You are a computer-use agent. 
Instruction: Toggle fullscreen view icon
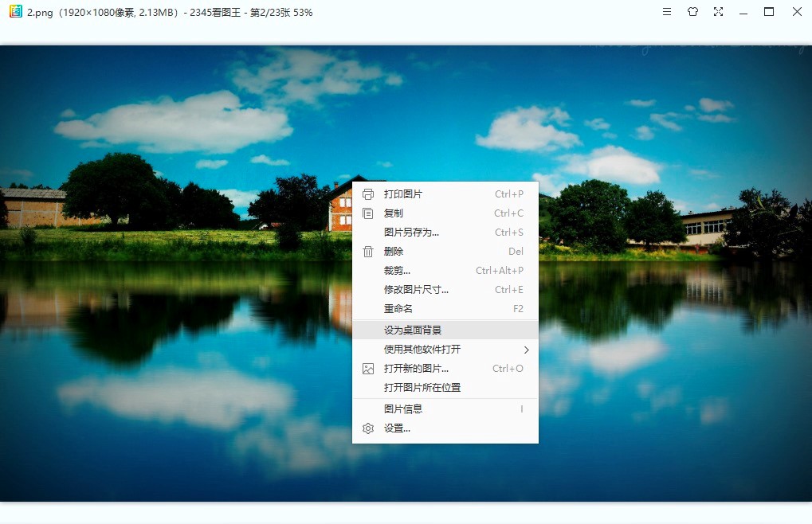[718, 11]
